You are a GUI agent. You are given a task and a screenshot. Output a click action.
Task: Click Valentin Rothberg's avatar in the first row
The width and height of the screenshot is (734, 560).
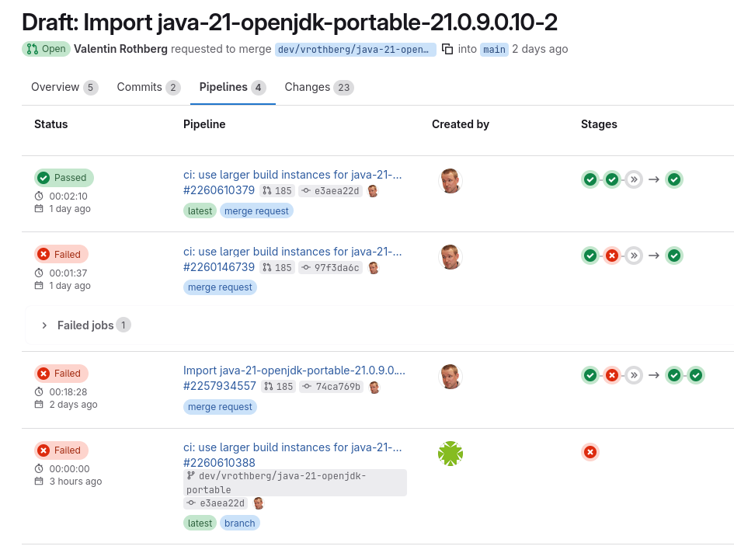(450, 180)
